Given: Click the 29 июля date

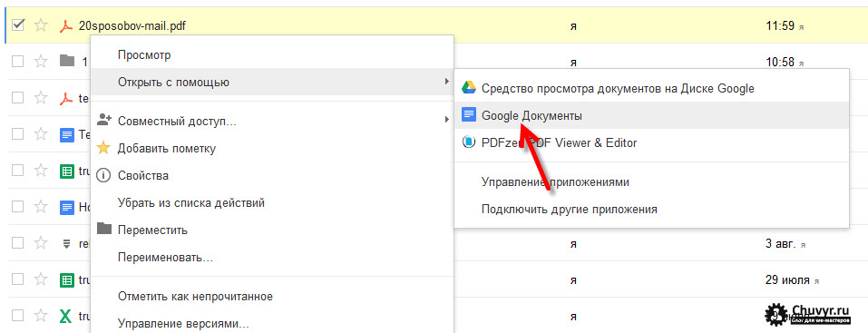Looking at the screenshot, I should [x=788, y=279].
